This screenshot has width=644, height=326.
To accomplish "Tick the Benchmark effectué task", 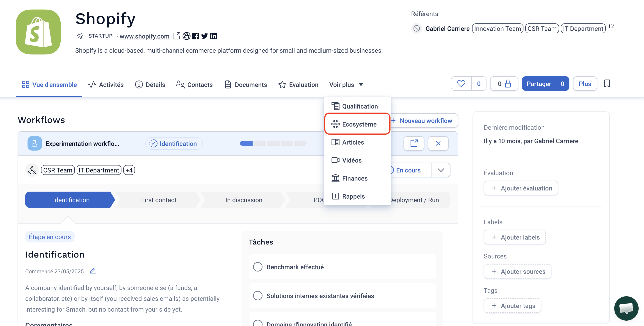I will point(258,267).
